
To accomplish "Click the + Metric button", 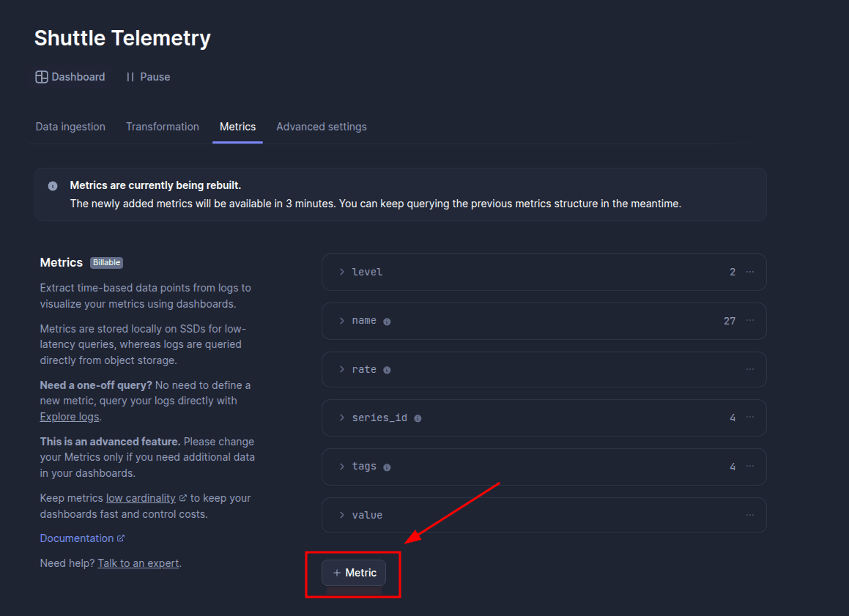I will pos(354,573).
